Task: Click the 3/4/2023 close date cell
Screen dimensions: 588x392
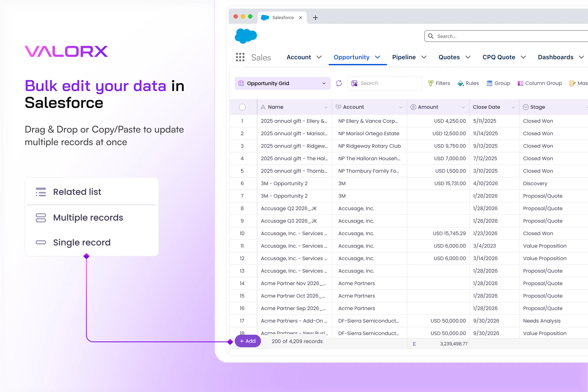Action: (x=494, y=246)
